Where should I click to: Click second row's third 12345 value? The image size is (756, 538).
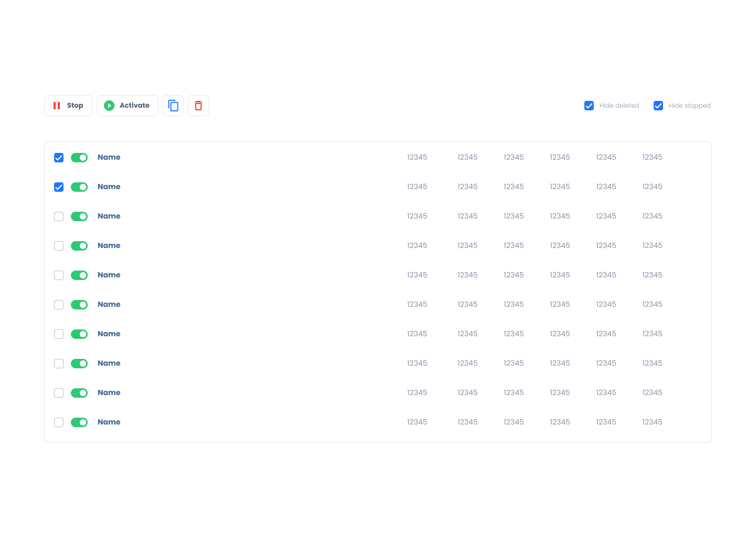513,187
